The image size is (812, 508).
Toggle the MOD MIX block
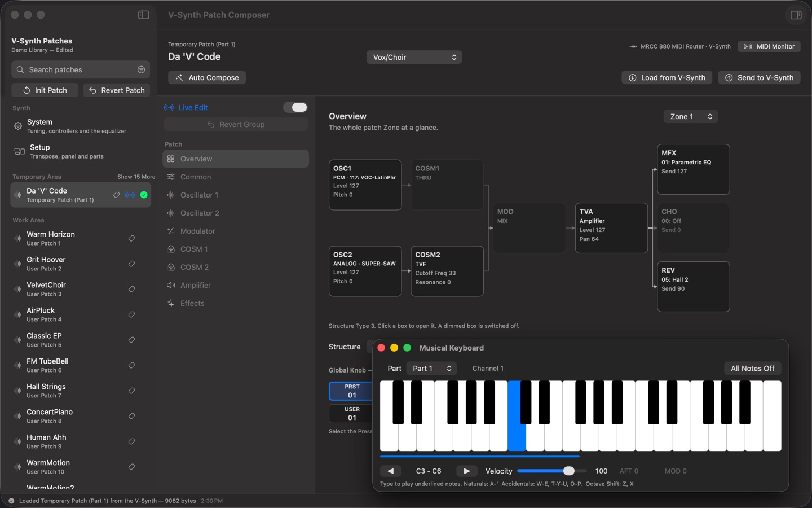[529, 228]
